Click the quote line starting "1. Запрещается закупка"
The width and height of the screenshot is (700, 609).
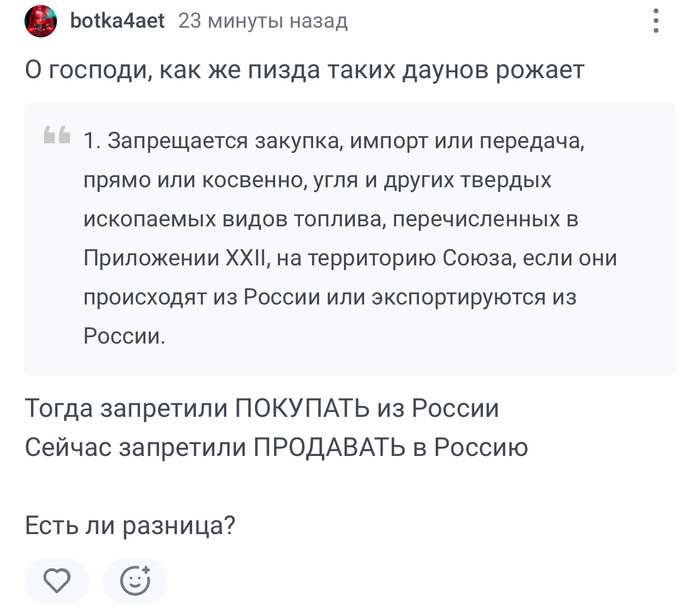point(332,141)
